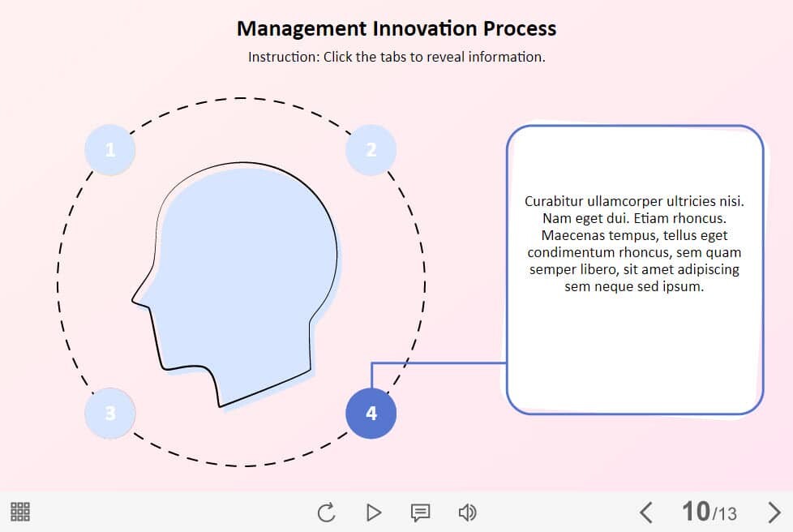Viewport: 793px width, 532px height.
Task: Mute audio with the speaker icon
Action: tap(467, 513)
